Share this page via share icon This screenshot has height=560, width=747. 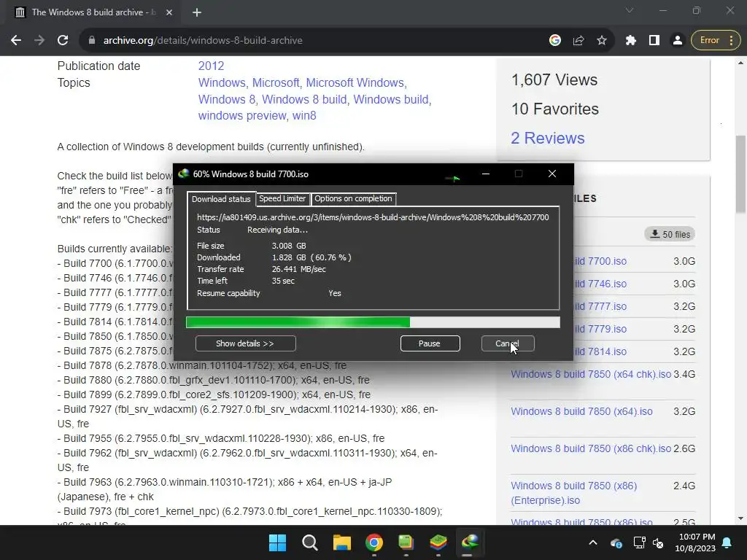pos(578,41)
